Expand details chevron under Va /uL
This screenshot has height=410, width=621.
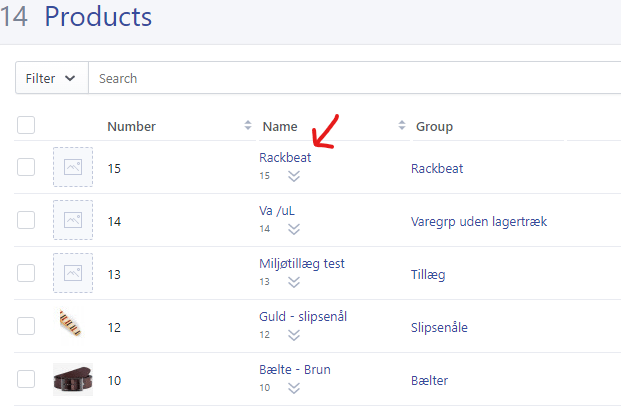(x=294, y=229)
